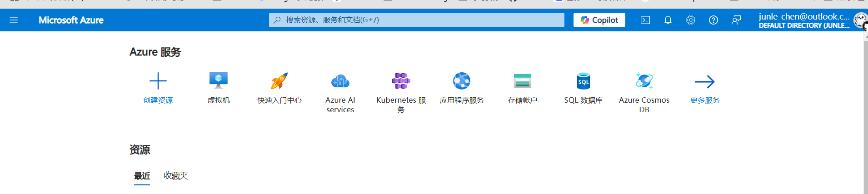Select the Recent (最近) tab
Screen dimensions: 868x194
(x=142, y=176)
